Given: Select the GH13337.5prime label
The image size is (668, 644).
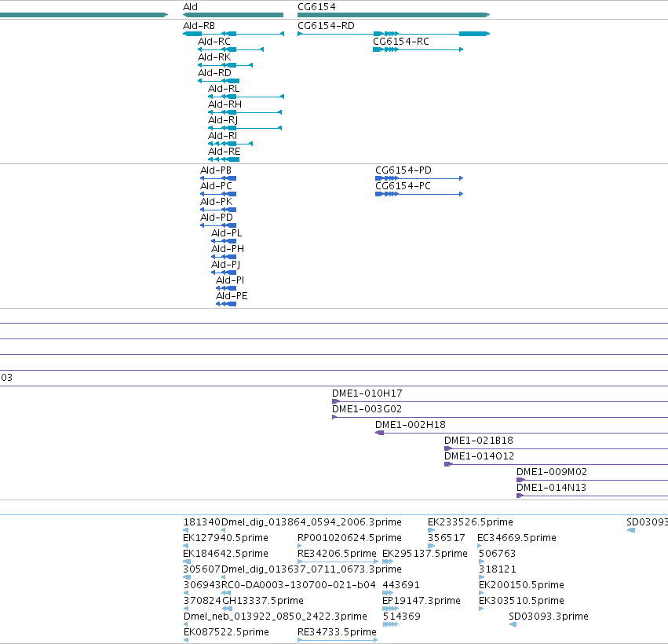Looking at the screenshot, I should coord(262,601).
